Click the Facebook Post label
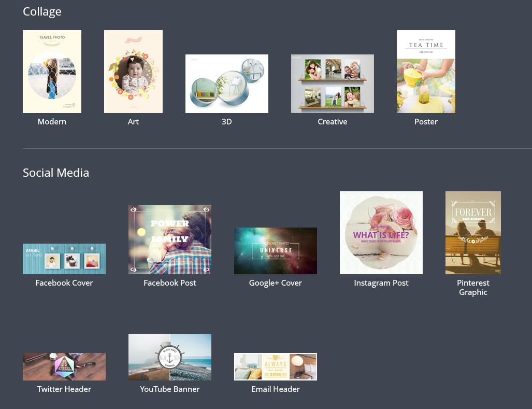Screen dimensions: 532x409 click(x=170, y=283)
